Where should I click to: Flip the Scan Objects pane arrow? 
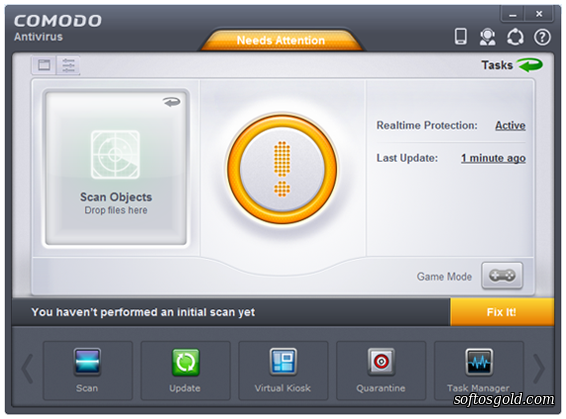[172, 102]
